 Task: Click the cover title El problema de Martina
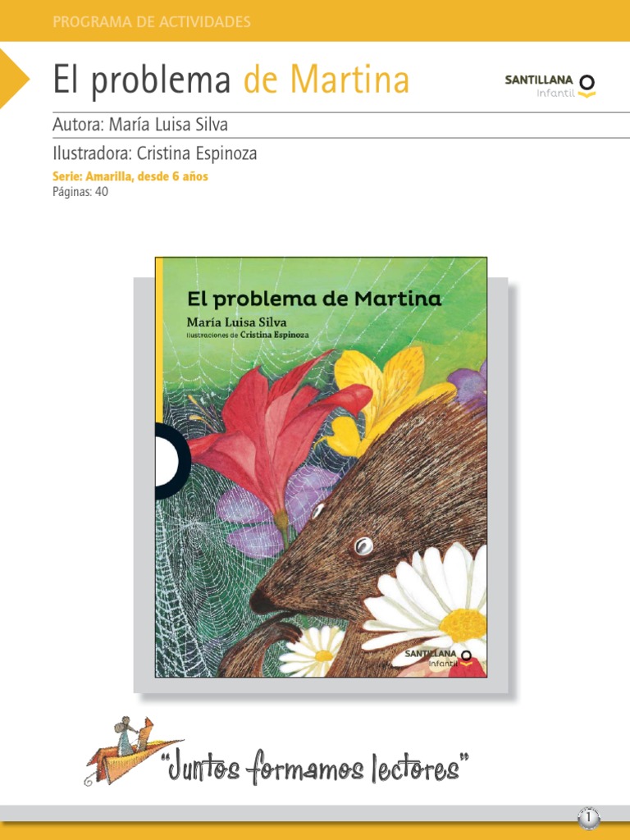click(x=314, y=299)
